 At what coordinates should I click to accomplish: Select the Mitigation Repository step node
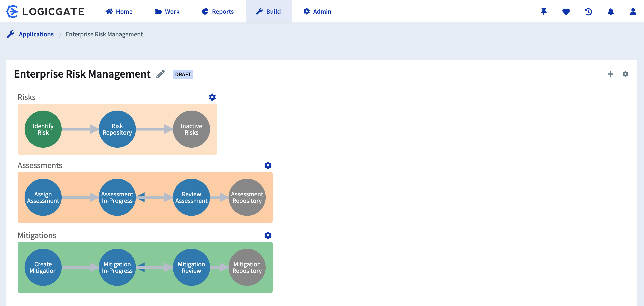[247, 267]
